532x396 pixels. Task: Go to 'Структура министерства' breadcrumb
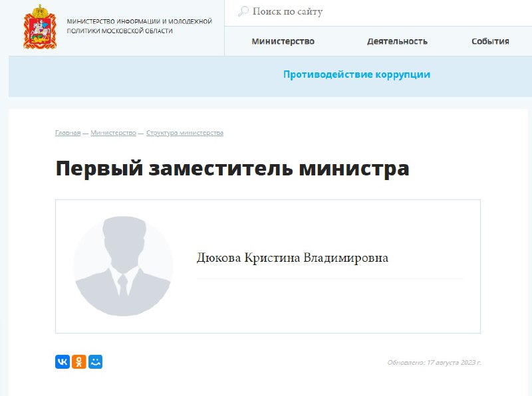click(185, 133)
